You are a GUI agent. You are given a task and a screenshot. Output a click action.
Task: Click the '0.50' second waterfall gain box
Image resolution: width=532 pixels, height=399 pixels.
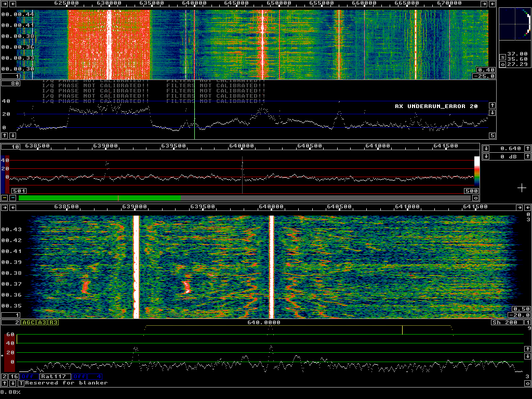521,309
